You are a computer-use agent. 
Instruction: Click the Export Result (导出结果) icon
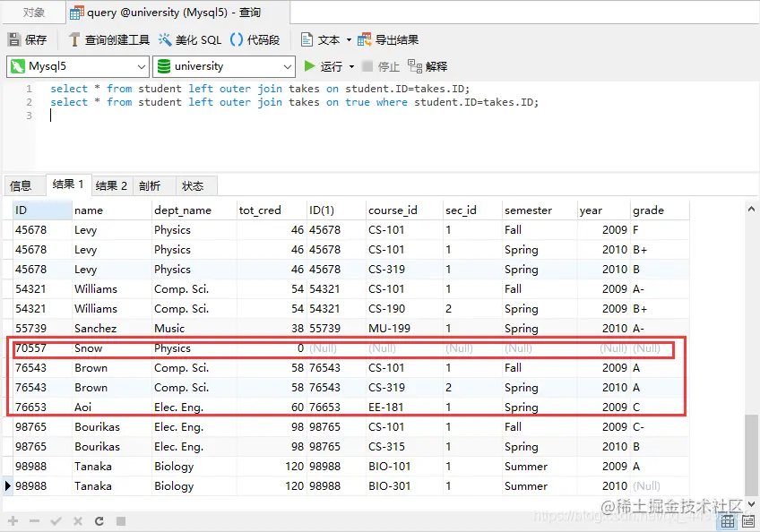pyautogui.click(x=364, y=39)
